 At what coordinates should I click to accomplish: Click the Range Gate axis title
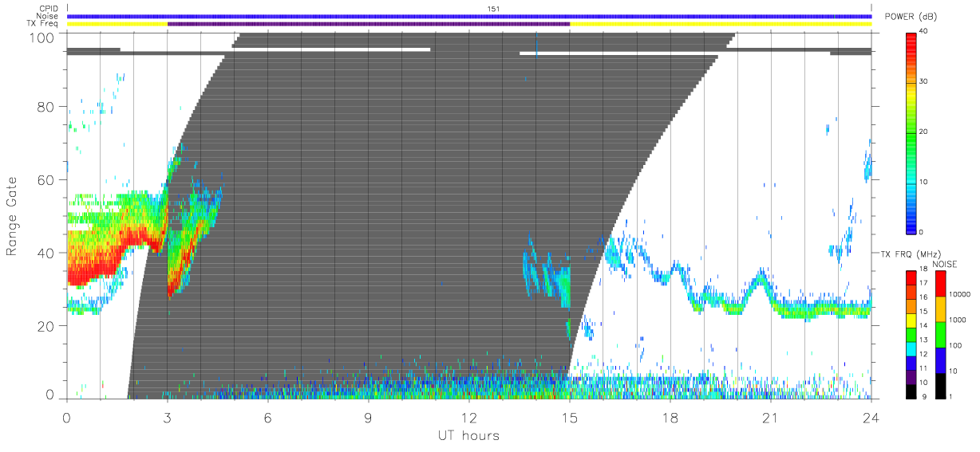click(x=12, y=215)
